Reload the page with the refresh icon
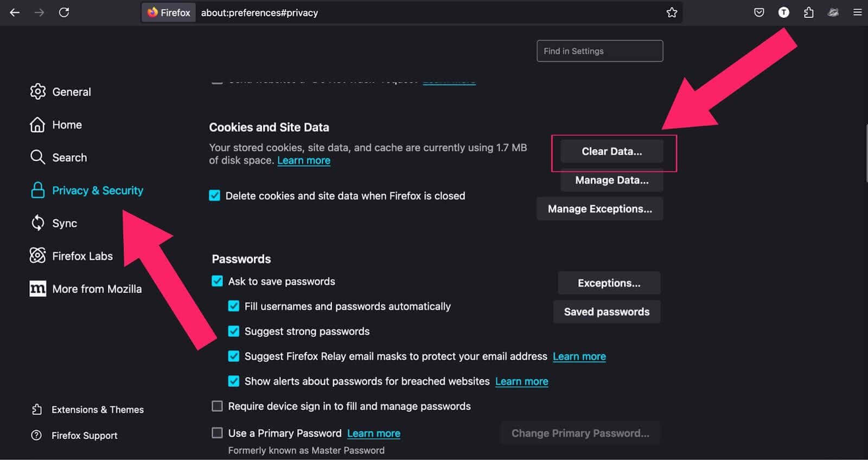 point(64,12)
